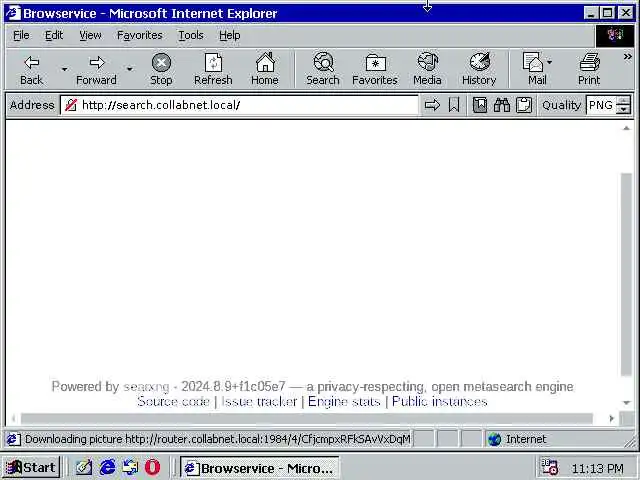
Task: Open the Media pane
Action: (x=427, y=70)
